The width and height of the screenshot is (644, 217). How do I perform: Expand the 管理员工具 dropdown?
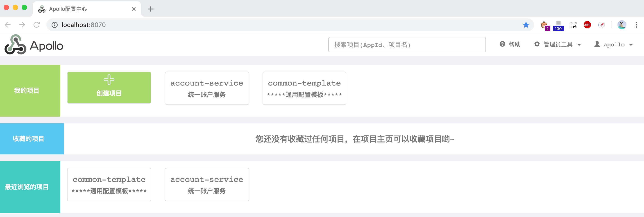click(558, 44)
